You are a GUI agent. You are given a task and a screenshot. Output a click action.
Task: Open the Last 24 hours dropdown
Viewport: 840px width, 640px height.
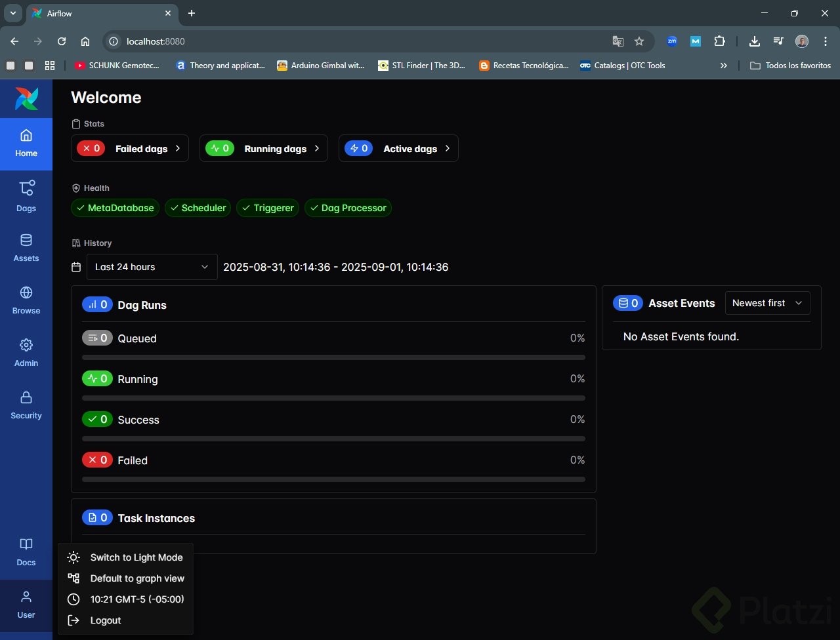pos(152,267)
